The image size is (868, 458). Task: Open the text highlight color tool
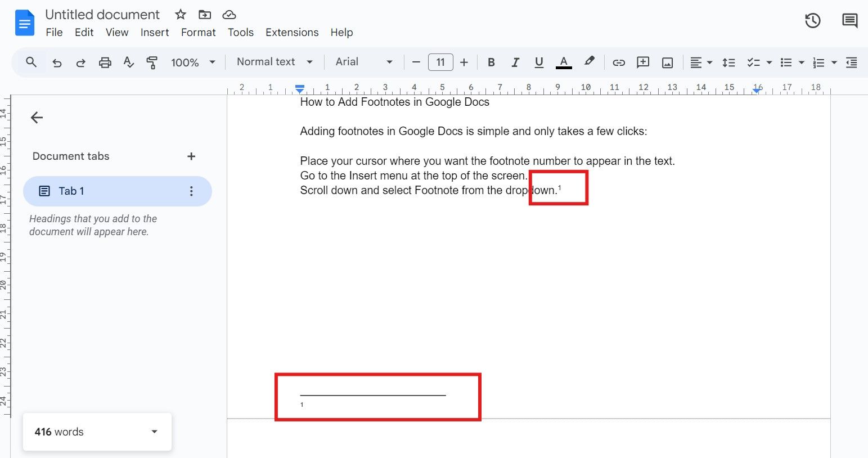tap(589, 62)
